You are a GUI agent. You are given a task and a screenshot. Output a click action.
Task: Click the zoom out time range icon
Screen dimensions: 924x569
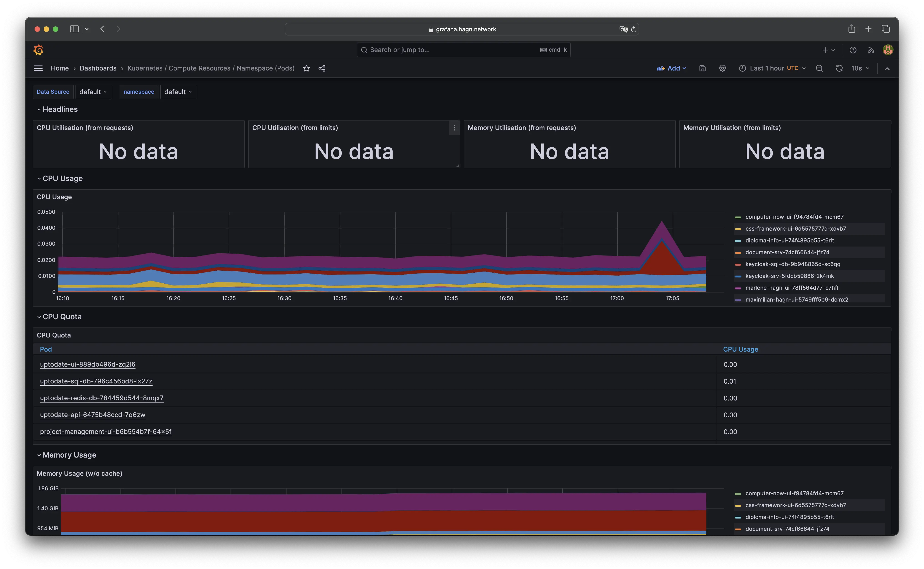819,68
